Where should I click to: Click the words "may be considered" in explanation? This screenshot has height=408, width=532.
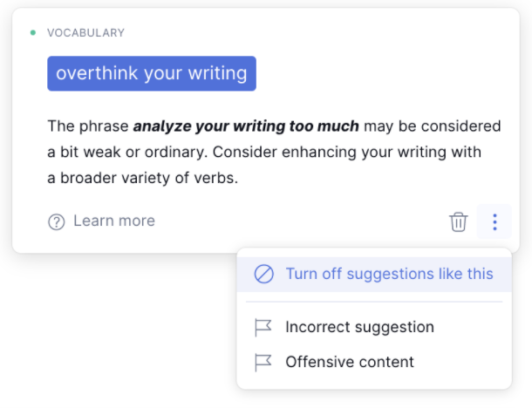click(433, 126)
